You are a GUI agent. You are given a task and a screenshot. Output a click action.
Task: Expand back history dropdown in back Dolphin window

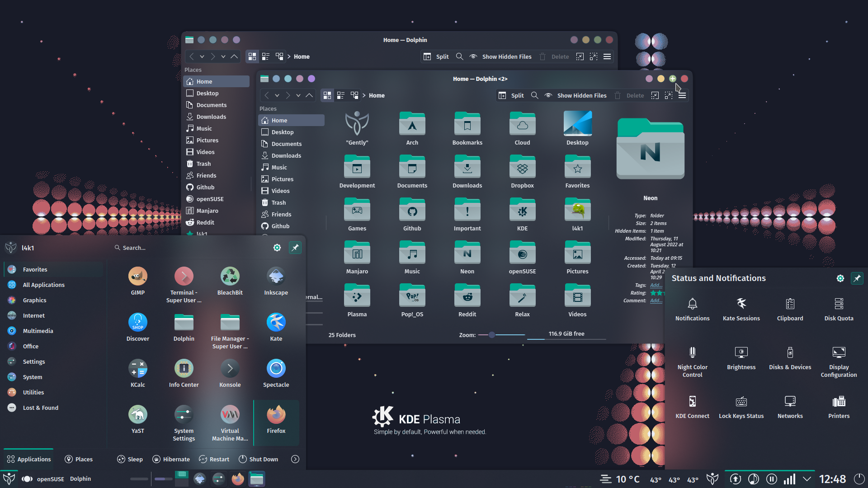pos(202,56)
